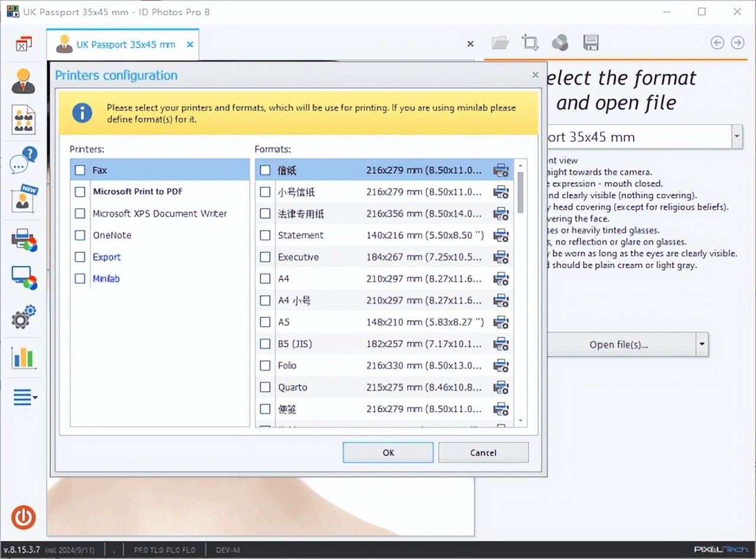Open printer settings icon for 法律专用纸 format
The image size is (756, 559).
click(501, 214)
